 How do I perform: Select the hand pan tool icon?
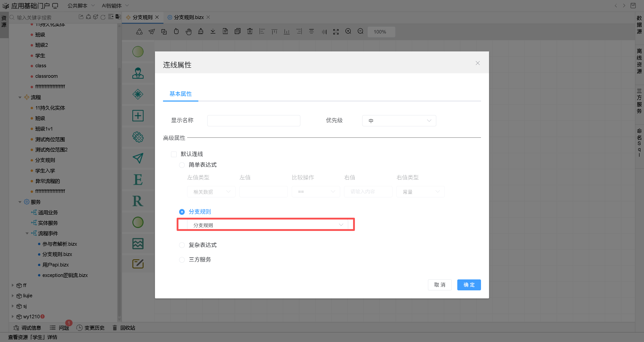click(x=189, y=32)
